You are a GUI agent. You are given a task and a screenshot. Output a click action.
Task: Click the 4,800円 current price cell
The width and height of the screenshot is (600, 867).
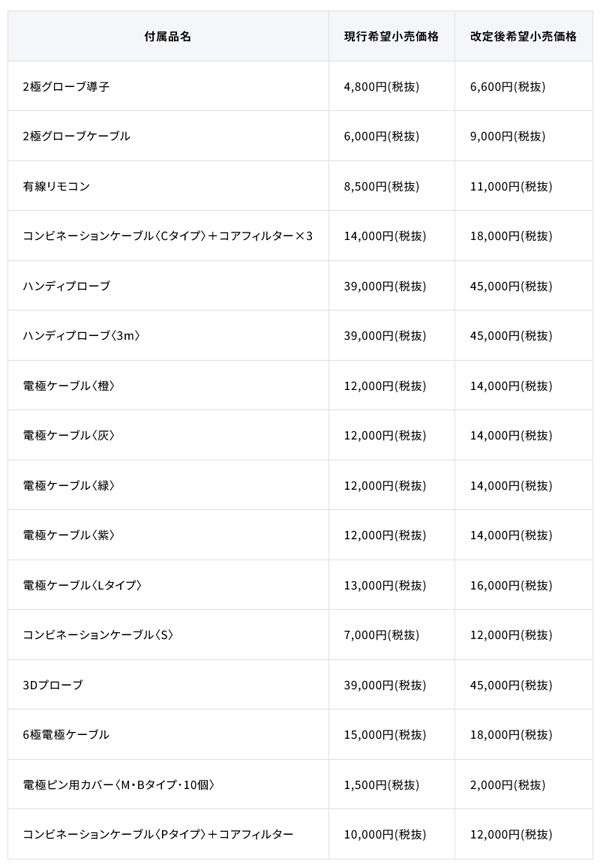[392, 86]
